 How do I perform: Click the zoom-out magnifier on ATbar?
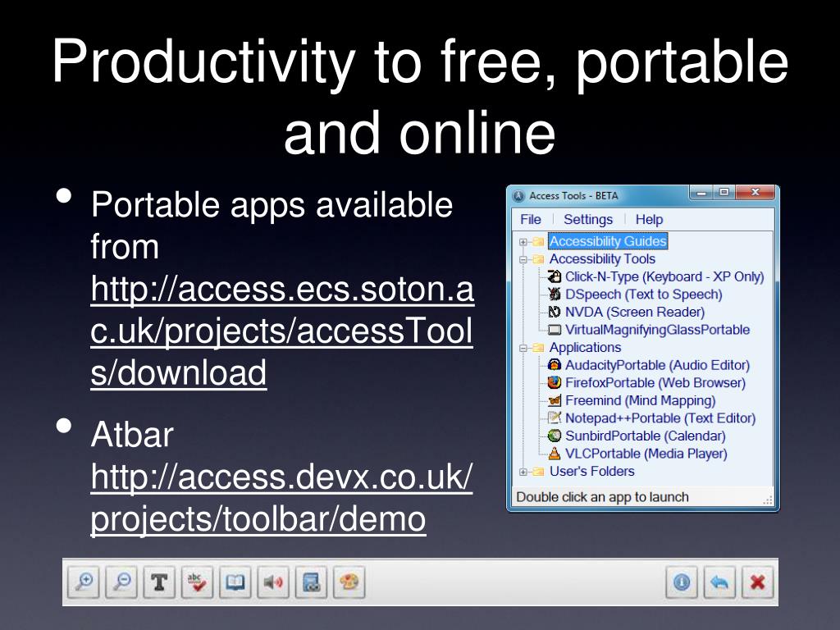(x=121, y=582)
